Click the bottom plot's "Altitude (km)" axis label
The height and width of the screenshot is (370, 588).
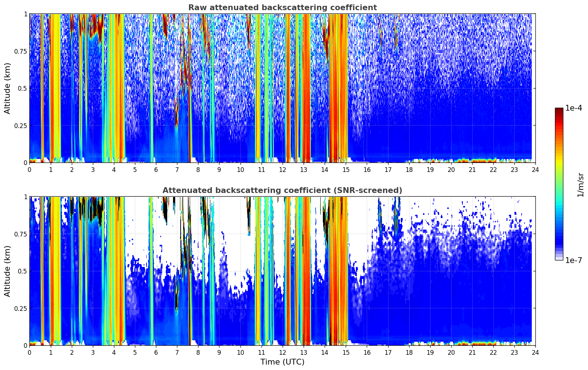click(8, 271)
